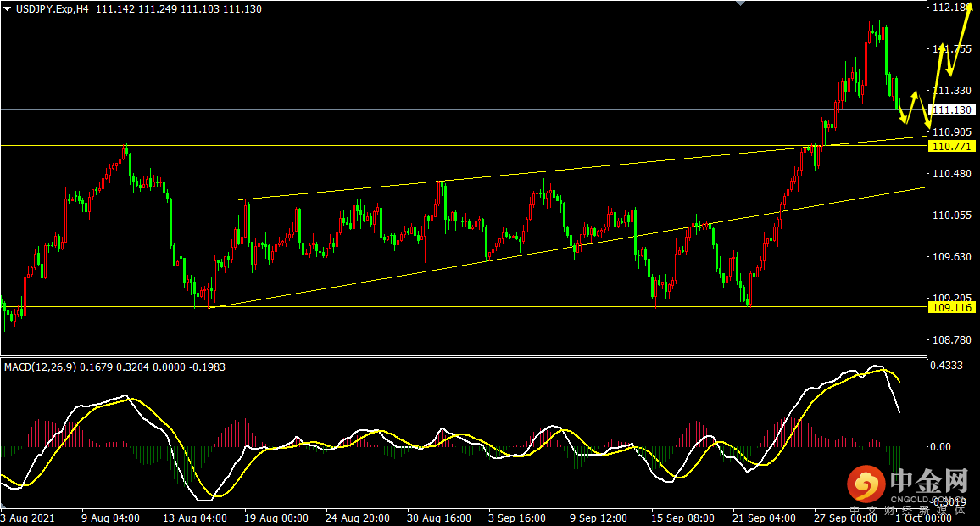Viewport: 980px width, 526px height.
Task: Select OHLC values 111.142 111.249 111.103 111.130
Action: click(179, 9)
